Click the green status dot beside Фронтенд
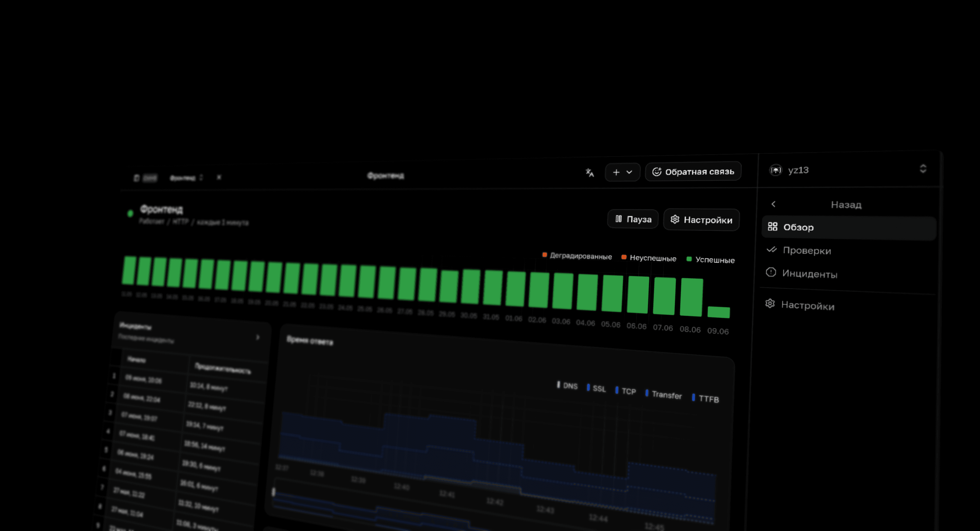The image size is (980, 531). (x=130, y=213)
